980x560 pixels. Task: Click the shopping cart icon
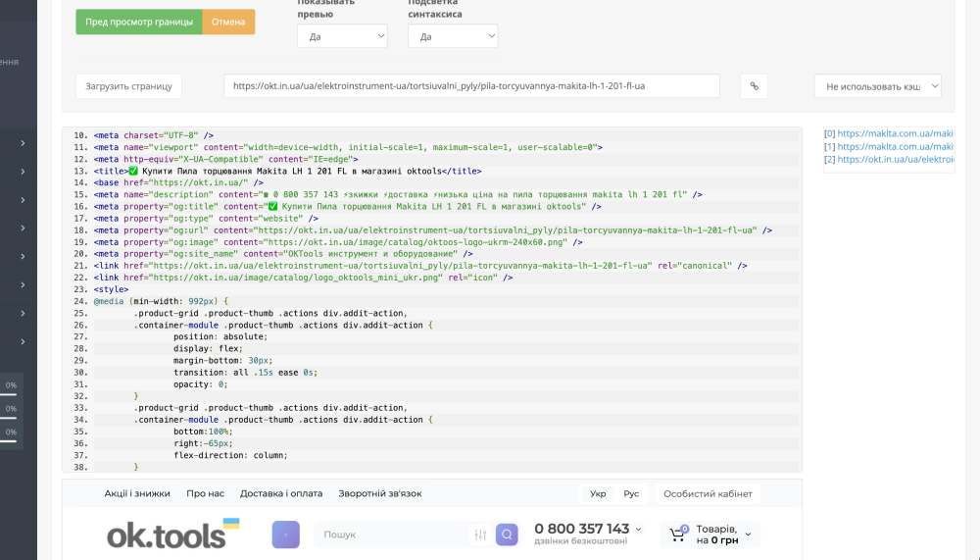tap(677, 535)
